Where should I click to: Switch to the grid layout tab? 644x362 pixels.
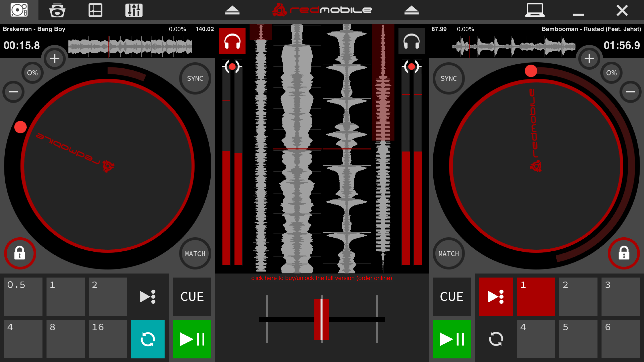95,10
